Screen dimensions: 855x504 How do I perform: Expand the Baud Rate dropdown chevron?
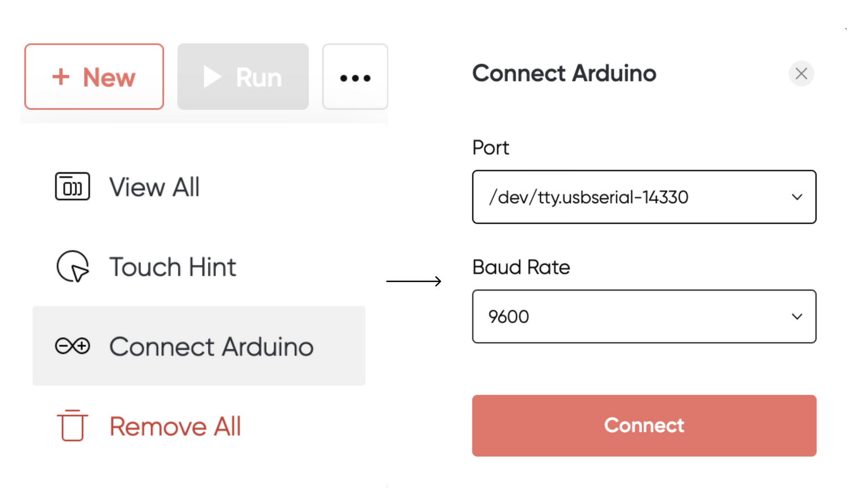(797, 317)
